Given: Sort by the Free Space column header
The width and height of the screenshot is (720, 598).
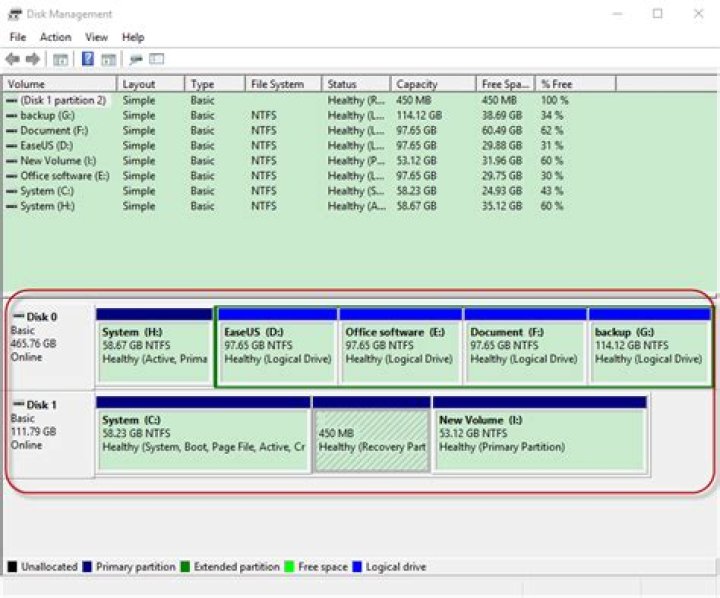Looking at the screenshot, I should coord(506,84).
